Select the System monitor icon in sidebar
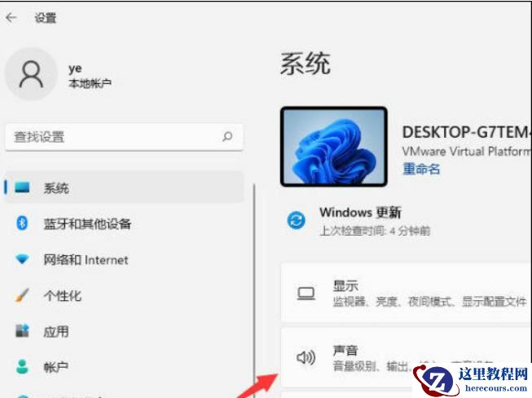Viewport: 532px width, 398px height. click(22, 188)
